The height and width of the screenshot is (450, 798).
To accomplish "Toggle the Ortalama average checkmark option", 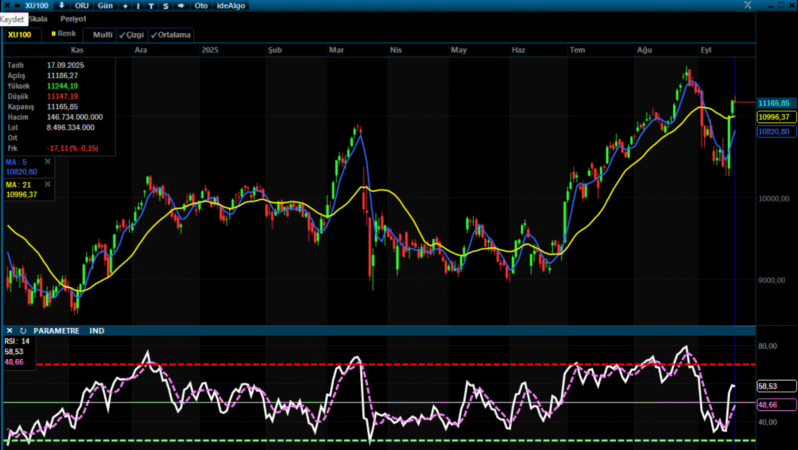I will coord(171,35).
